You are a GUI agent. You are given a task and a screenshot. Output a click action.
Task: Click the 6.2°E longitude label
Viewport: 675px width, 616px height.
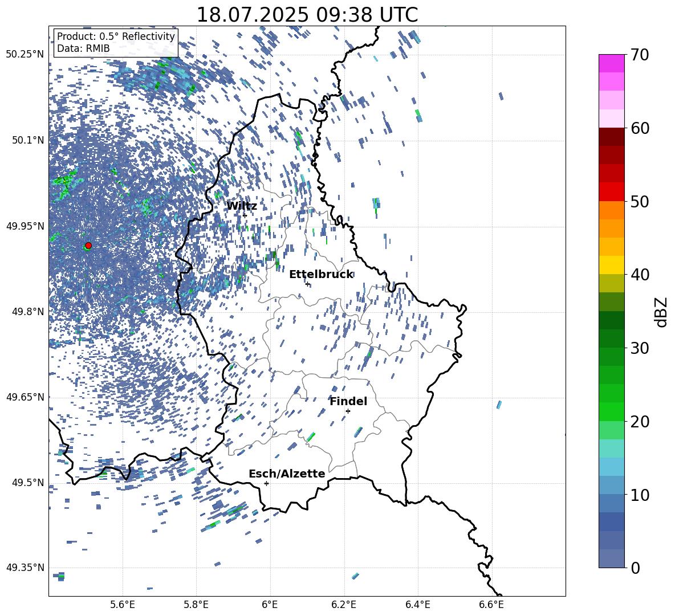coord(344,605)
